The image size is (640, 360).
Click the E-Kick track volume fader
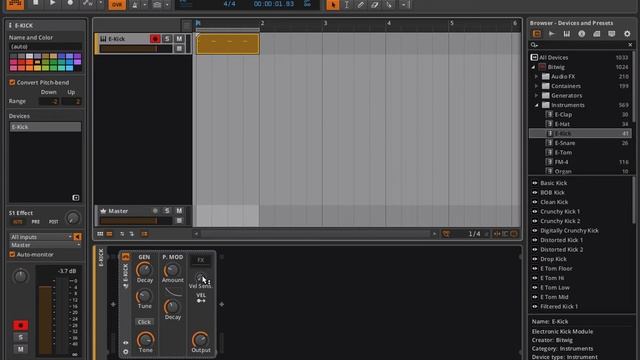click(x=136, y=49)
